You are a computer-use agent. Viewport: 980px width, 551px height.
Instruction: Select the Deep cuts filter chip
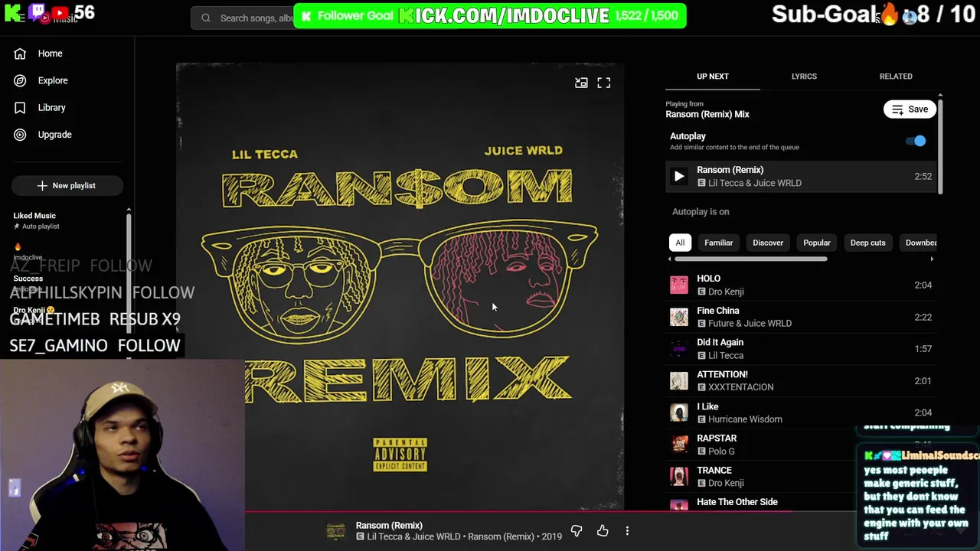pyautogui.click(x=867, y=243)
